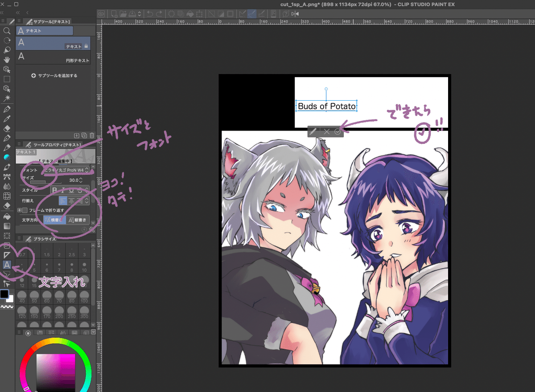Align text to the left
The image size is (535, 392).
pyautogui.click(x=63, y=200)
